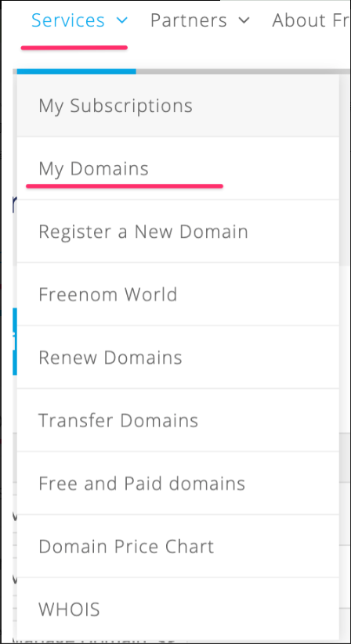Screen dimensions: 351x644
Task: Choose Register a New Domain
Action: [178, 232]
